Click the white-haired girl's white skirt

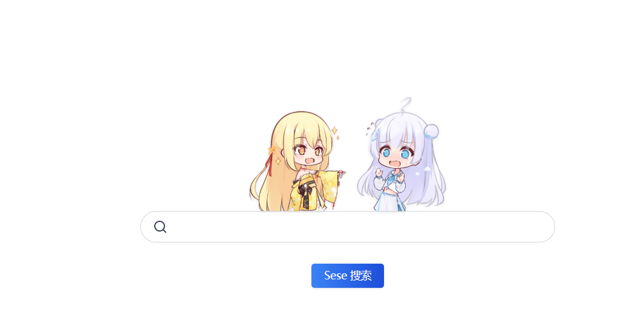[x=390, y=201]
